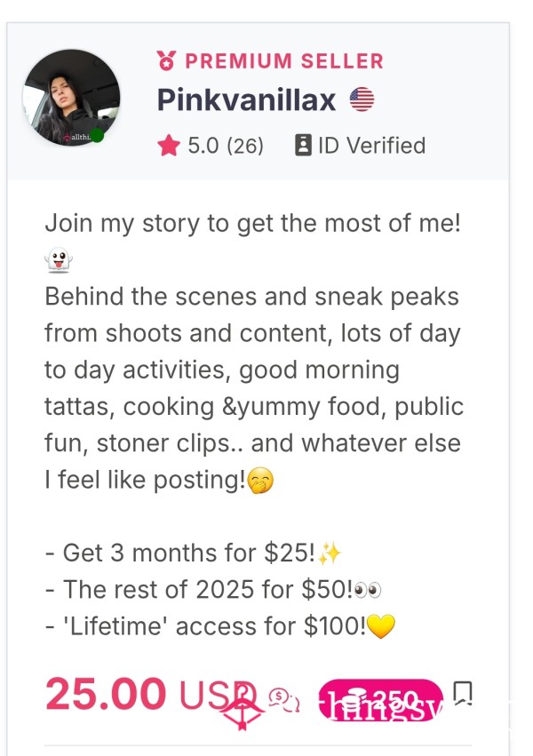Open the Pinkvanillax seller name
This screenshot has width=533, height=756.
click(x=246, y=99)
